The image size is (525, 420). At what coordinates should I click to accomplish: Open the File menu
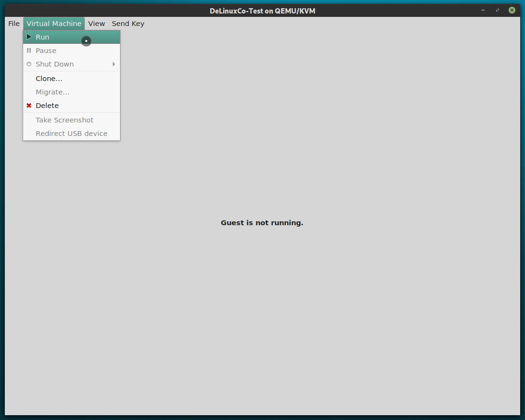(13, 24)
